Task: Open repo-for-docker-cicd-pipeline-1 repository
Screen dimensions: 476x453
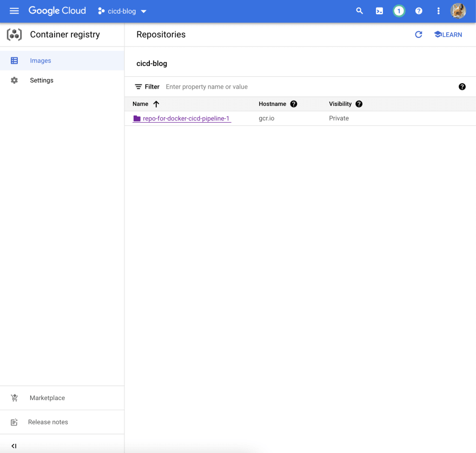Action: [186, 118]
